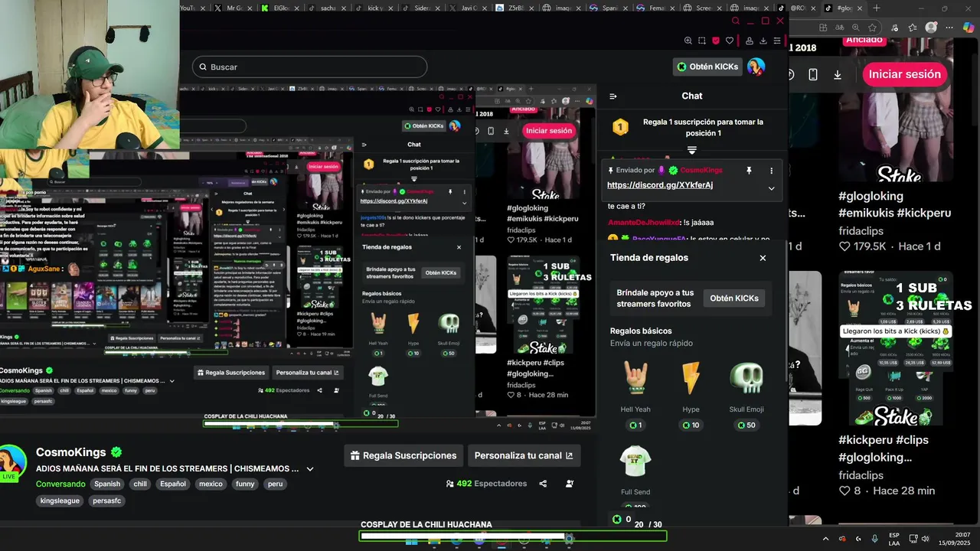This screenshot has width=980, height=551.
Task: Open the ESP LAA keyboard language selector
Action: pyautogui.click(x=894, y=539)
